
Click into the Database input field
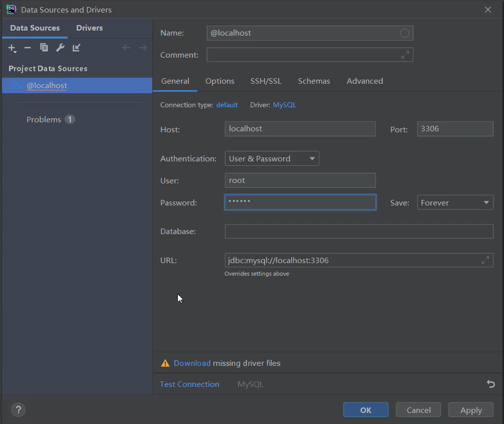359,231
